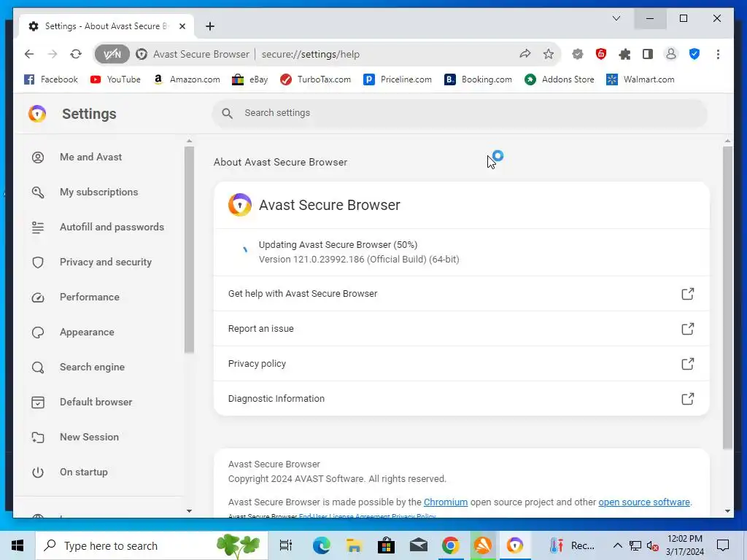747x560 pixels.
Task: Open the orange Avast Antivirus taskbar icon
Action: (483, 545)
